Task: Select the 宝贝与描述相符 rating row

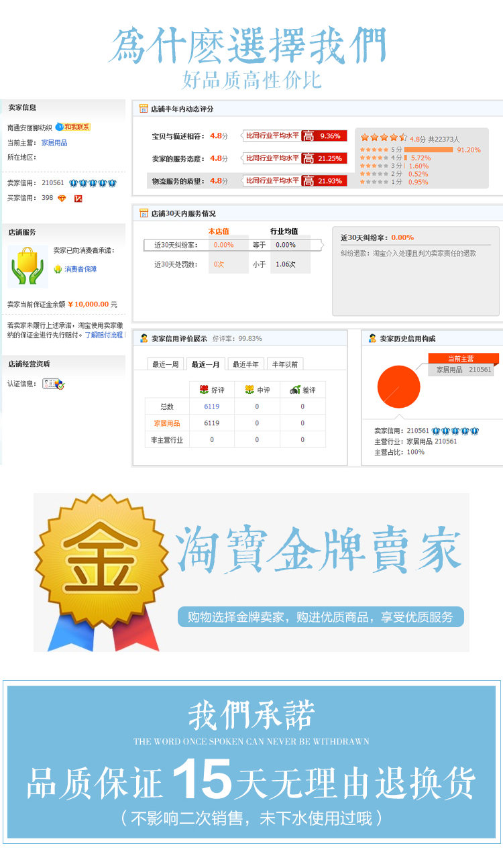Action: 249,135
